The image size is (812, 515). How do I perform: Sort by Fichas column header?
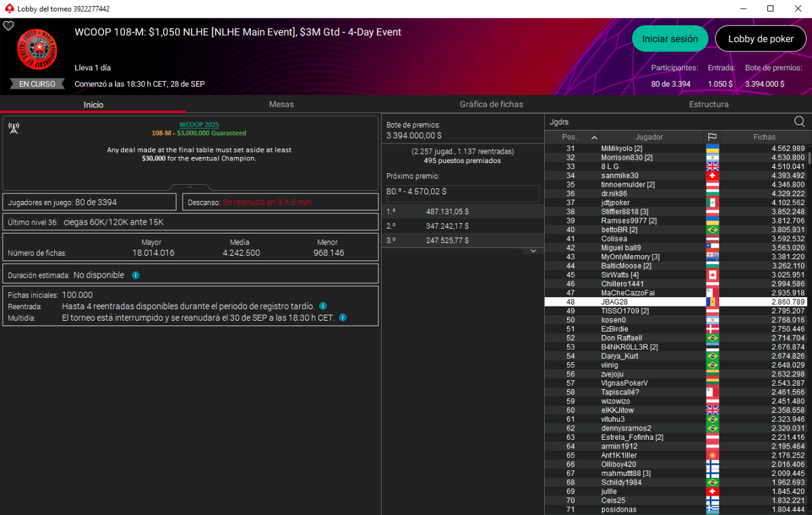pyautogui.click(x=765, y=137)
